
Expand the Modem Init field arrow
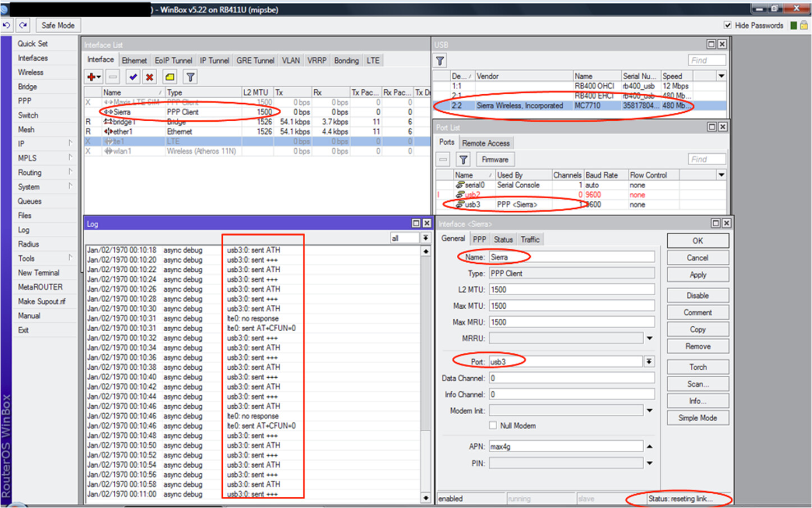pos(649,411)
